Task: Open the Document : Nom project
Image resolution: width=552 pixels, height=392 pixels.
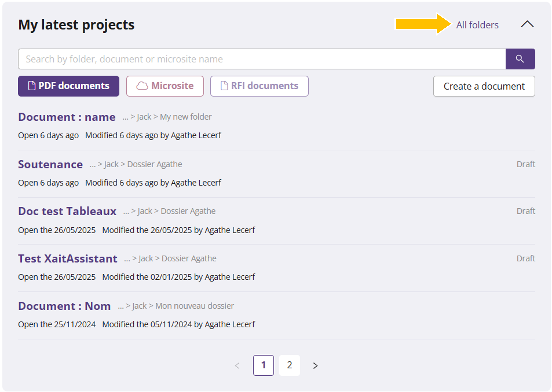Action: [x=64, y=306]
